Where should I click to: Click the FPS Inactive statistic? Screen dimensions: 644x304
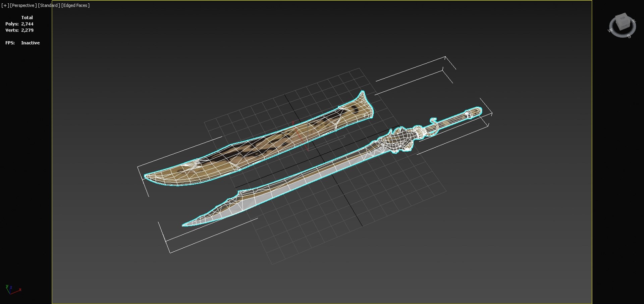[22, 43]
